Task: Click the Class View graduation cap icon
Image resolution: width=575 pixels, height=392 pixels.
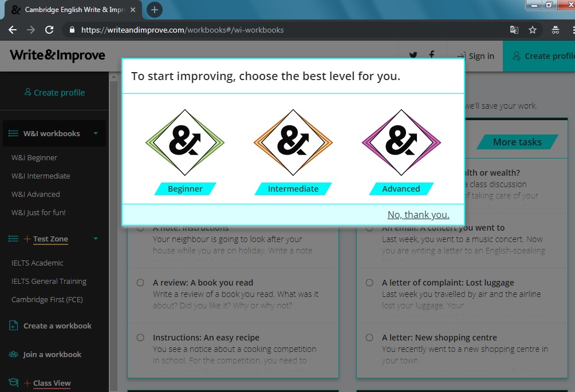Action: point(13,383)
